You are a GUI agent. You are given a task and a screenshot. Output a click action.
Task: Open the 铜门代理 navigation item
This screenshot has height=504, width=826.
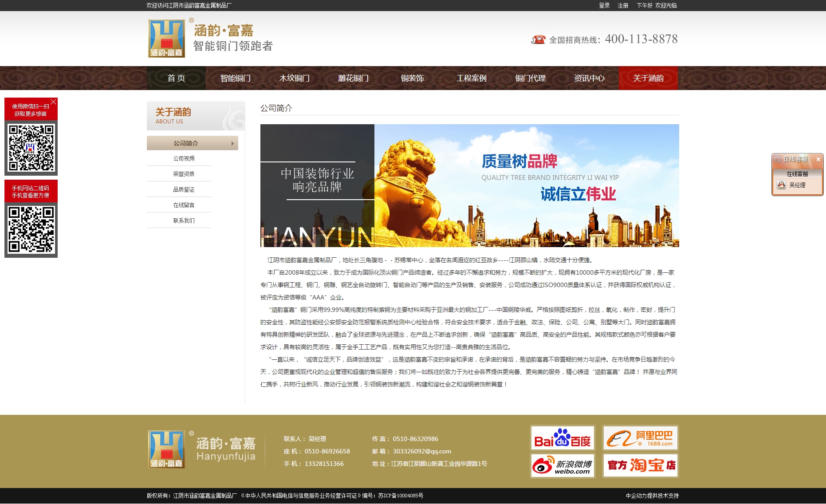[x=530, y=78]
